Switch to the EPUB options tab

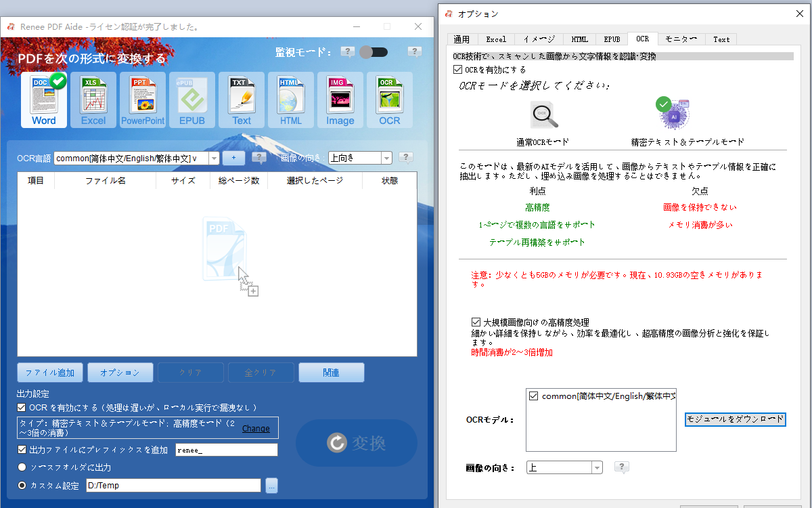coord(612,39)
